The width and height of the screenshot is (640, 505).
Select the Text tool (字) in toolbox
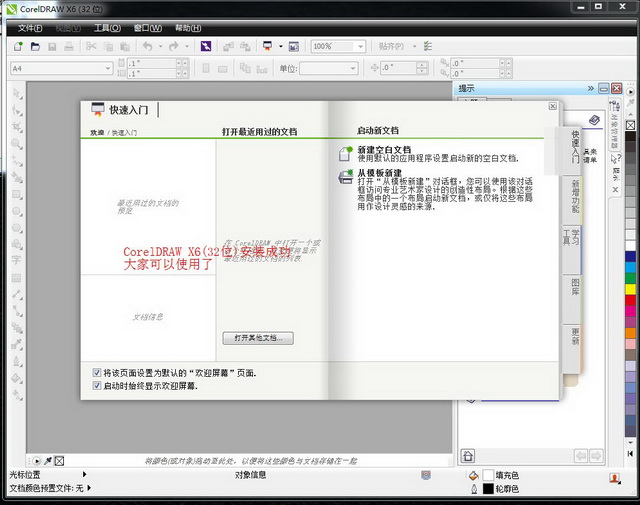[x=16, y=259]
